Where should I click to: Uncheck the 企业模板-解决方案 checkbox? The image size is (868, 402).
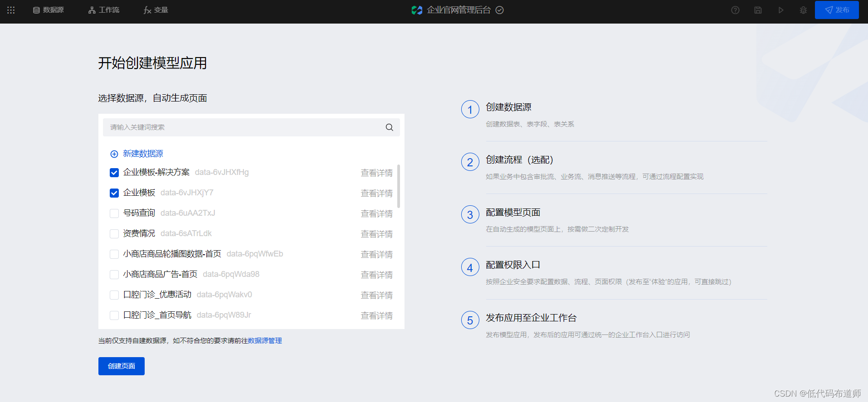(x=114, y=173)
